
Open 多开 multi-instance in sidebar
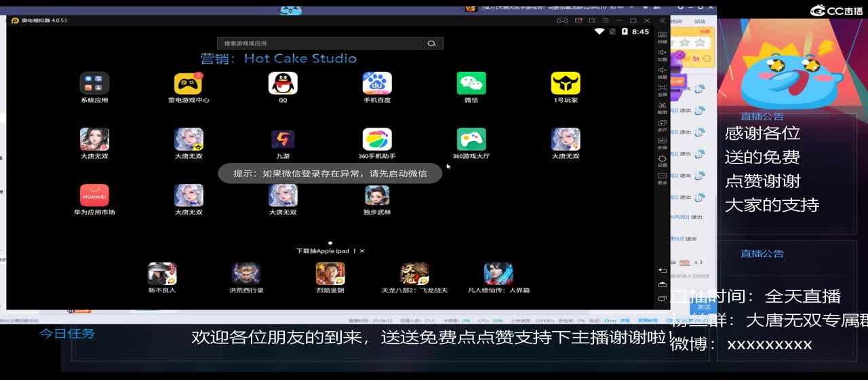pyautogui.click(x=663, y=125)
